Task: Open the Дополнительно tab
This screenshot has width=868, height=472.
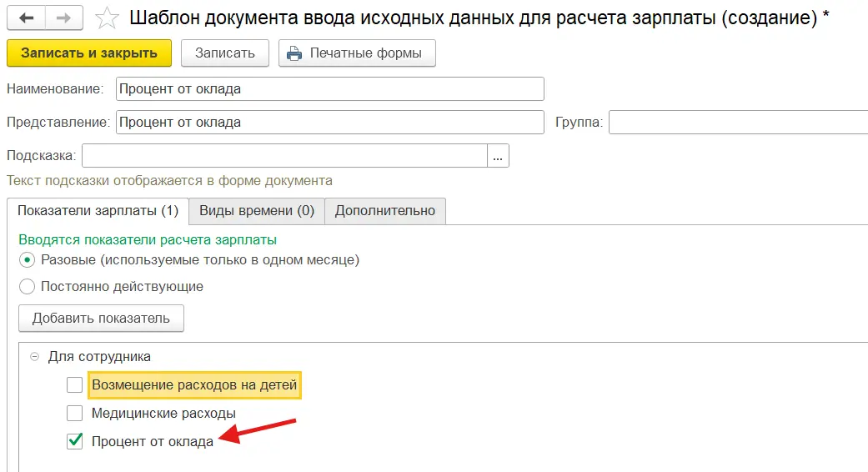Action: coord(385,211)
